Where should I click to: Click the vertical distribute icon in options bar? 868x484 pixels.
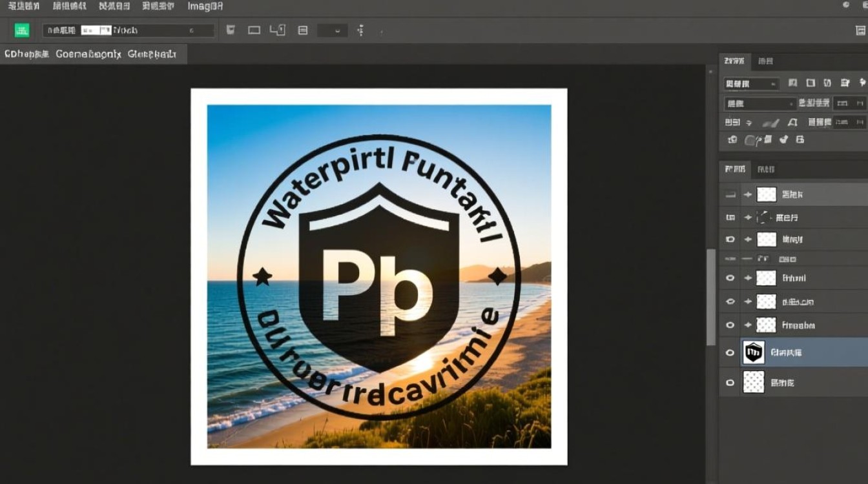(x=360, y=30)
